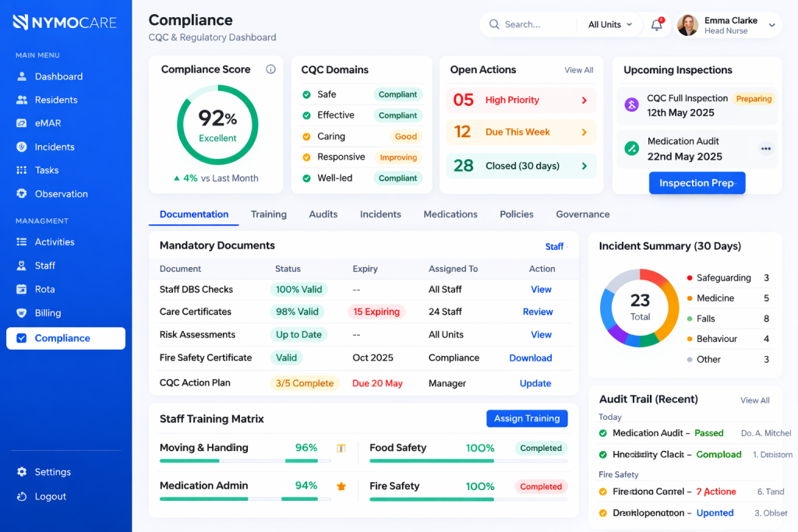The width and height of the screenshot is (798, 532).
Task: Click Caring domain orange status icon
Action: 306,136
